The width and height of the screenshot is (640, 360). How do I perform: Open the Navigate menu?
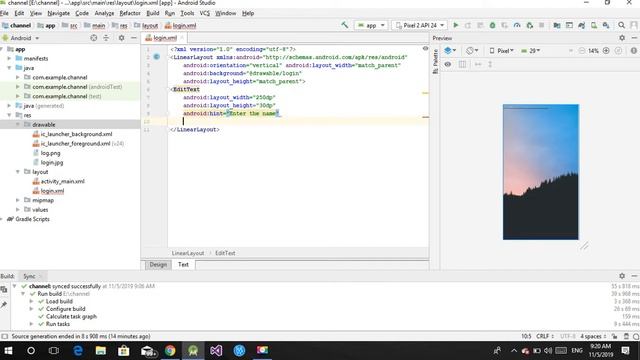pyautogui.click(x=58, y=13)
